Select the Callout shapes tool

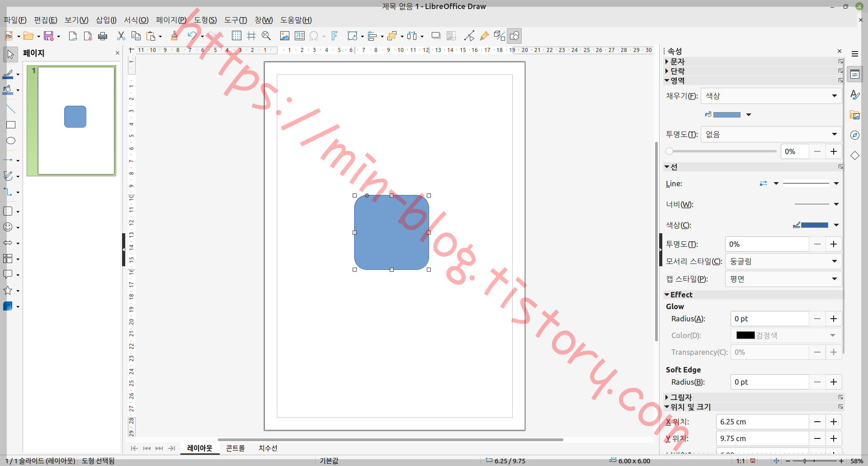(x=8, y=274)
